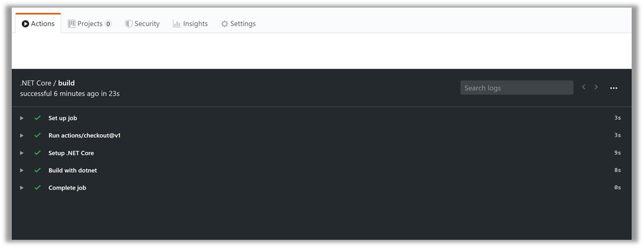Click the checkmark icon beside Complete job
Screen dimensions: 644x248
pos(38,188)
